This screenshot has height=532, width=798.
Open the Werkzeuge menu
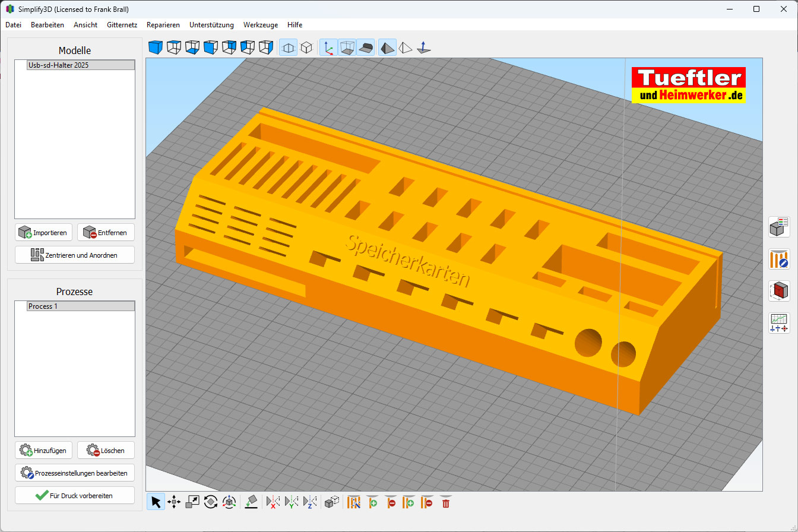[x=261, y=25]
